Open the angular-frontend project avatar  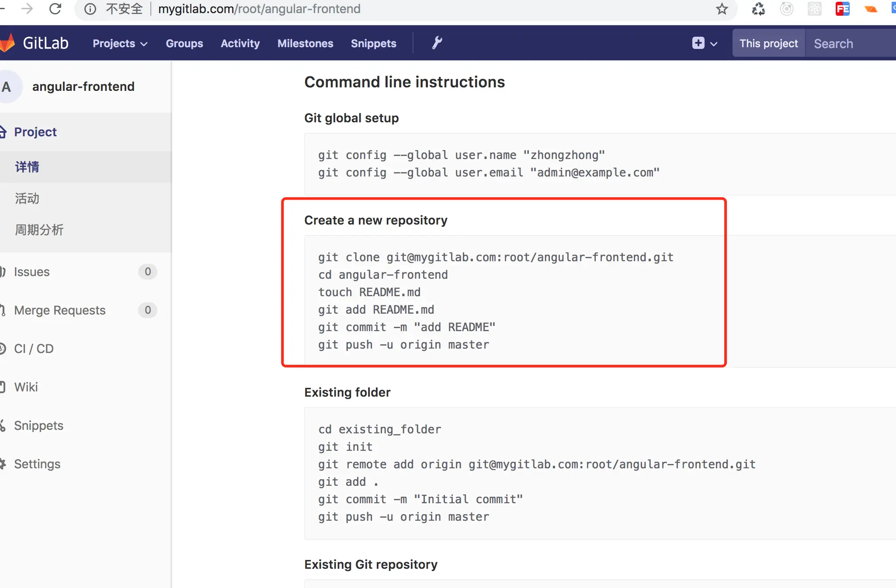pyautogui.click(x=8, y=86)
